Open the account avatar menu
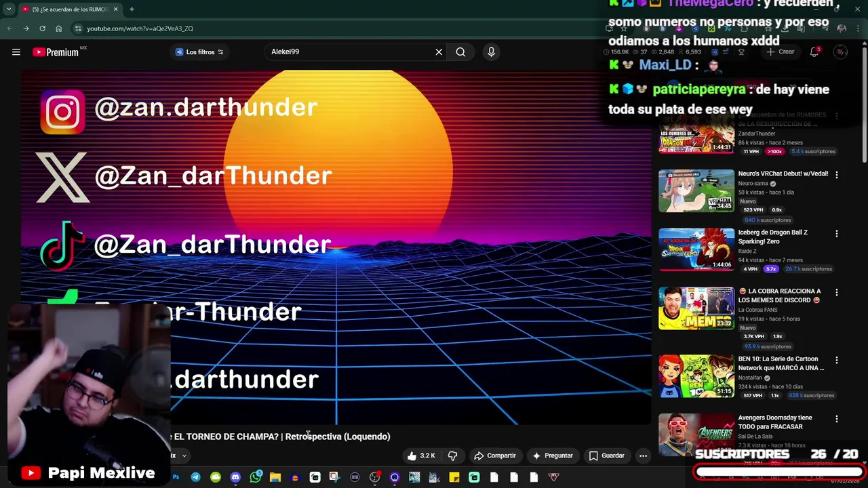 [x=840, y=52]
